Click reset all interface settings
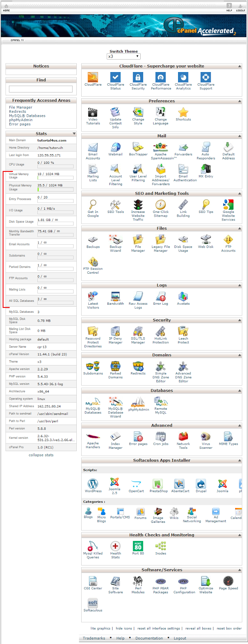Viewport: 248px width, 644px height. point(159,628)
